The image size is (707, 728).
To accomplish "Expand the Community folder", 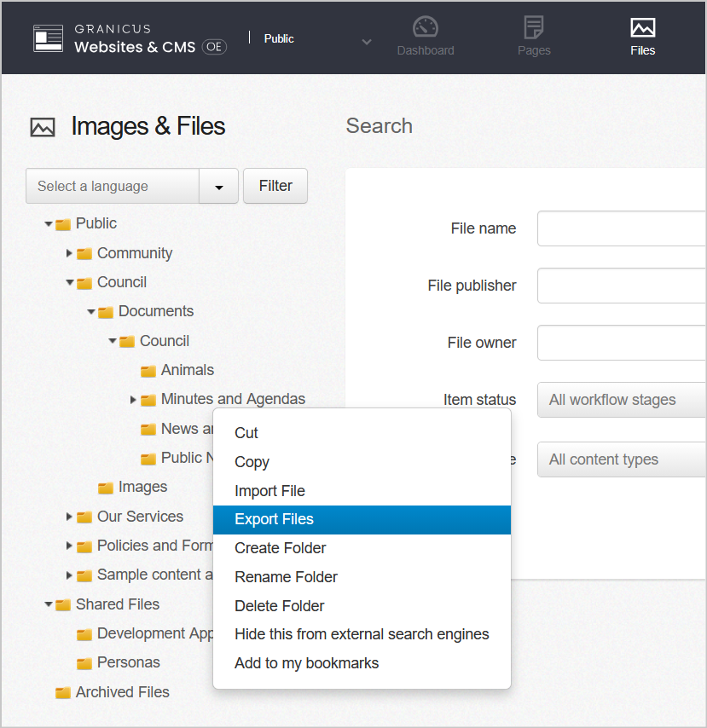I will tap(69, 253).
